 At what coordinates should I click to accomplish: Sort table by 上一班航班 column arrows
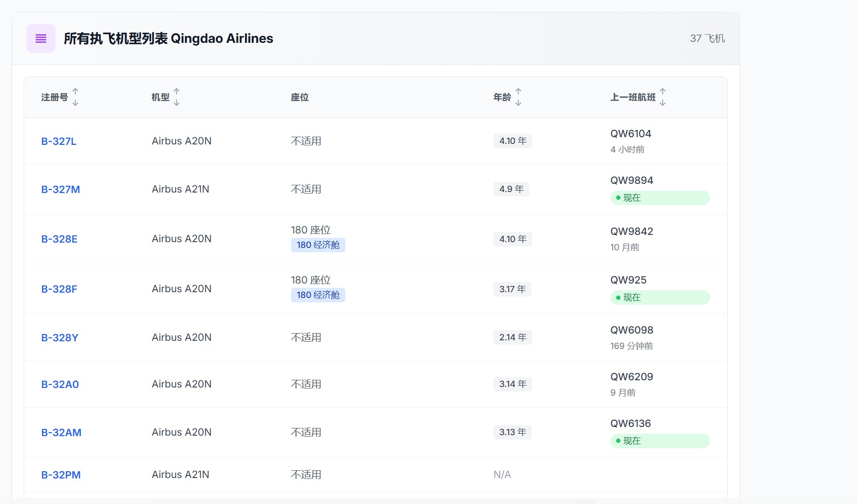tap(662, 97)
